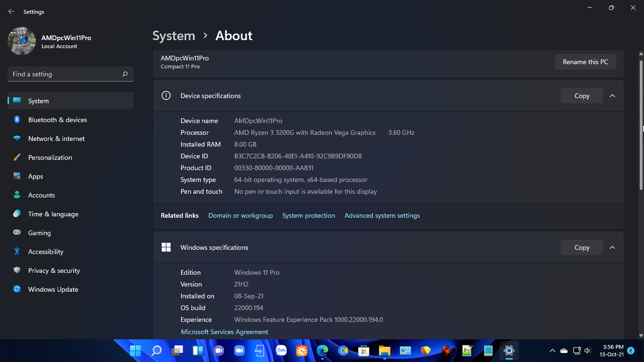Screen dimensions: 644x362
Task: Open the notification badge showing 6
Action: 631,350
